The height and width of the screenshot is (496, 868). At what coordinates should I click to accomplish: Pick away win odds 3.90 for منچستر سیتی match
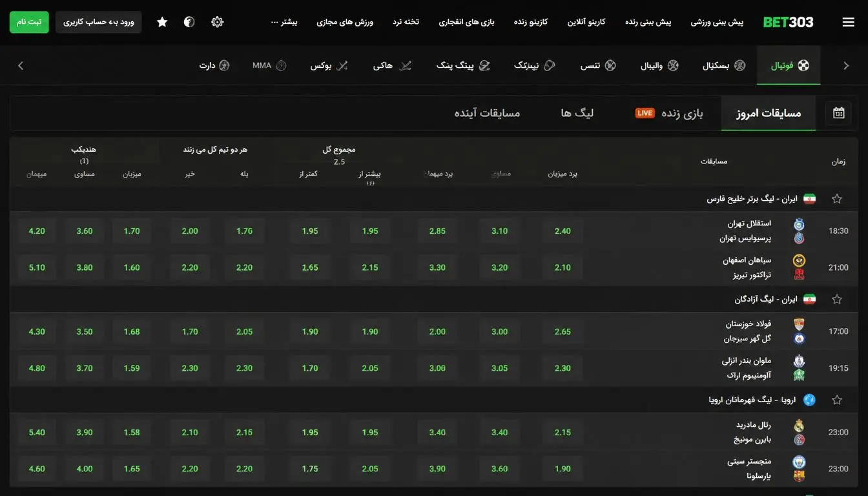[x=437, y=469]
